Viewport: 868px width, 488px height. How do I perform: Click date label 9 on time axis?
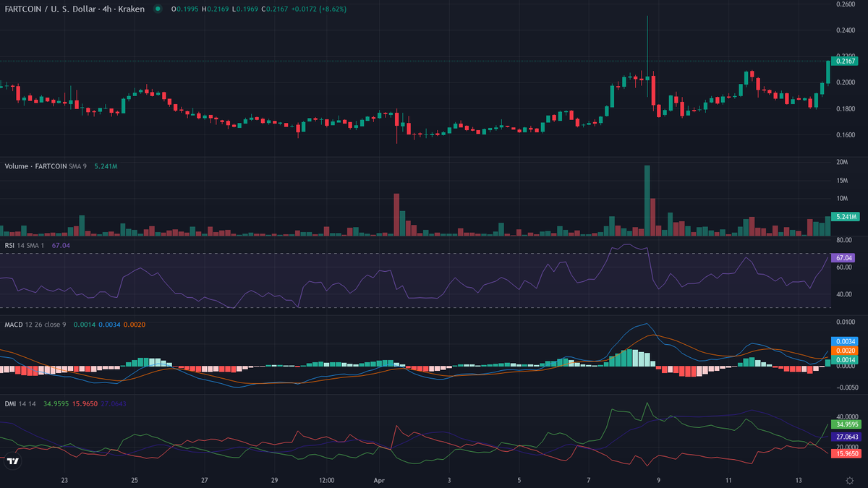(659, 480)
